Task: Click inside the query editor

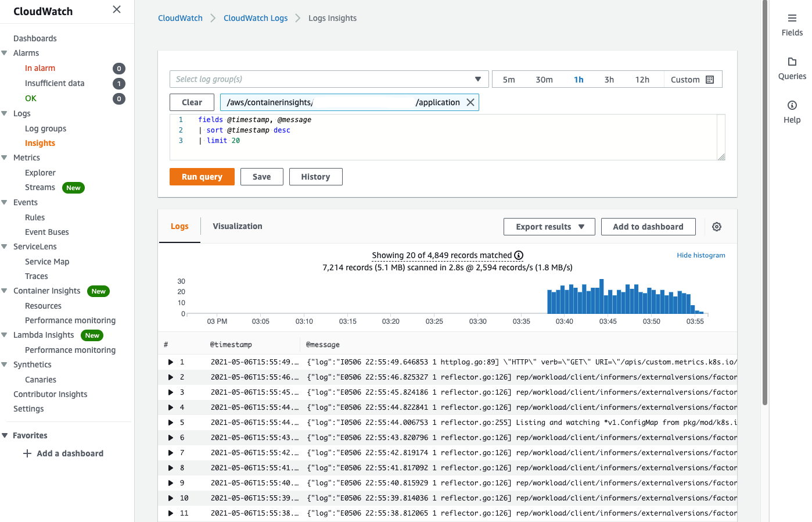Action: [447, 137]
